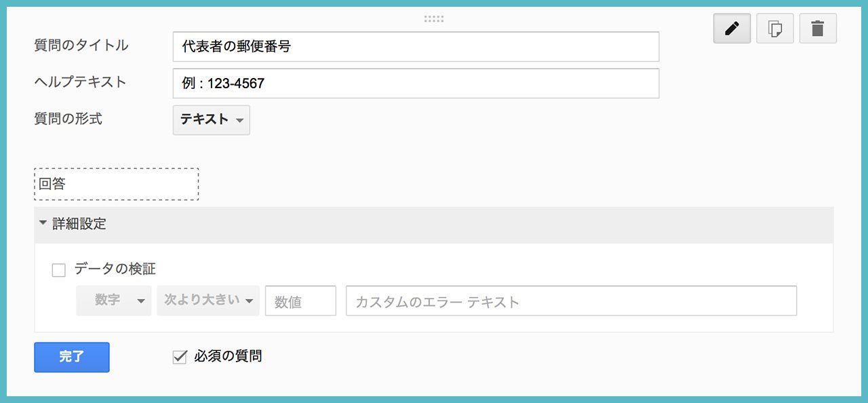Grab the drag handle dots at top
The height and width of the screenshot is (403, 868).
point(434,18)
